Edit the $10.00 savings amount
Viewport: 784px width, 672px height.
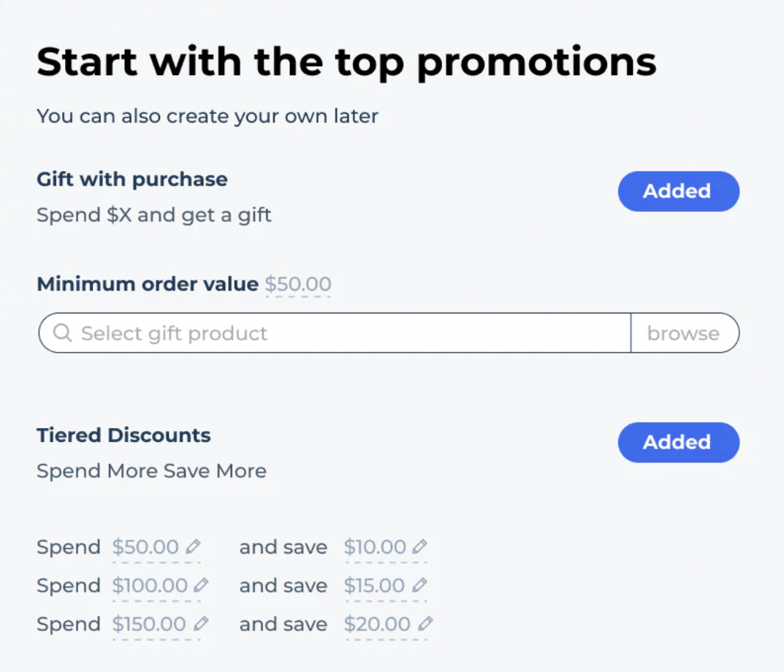(375, 547)
